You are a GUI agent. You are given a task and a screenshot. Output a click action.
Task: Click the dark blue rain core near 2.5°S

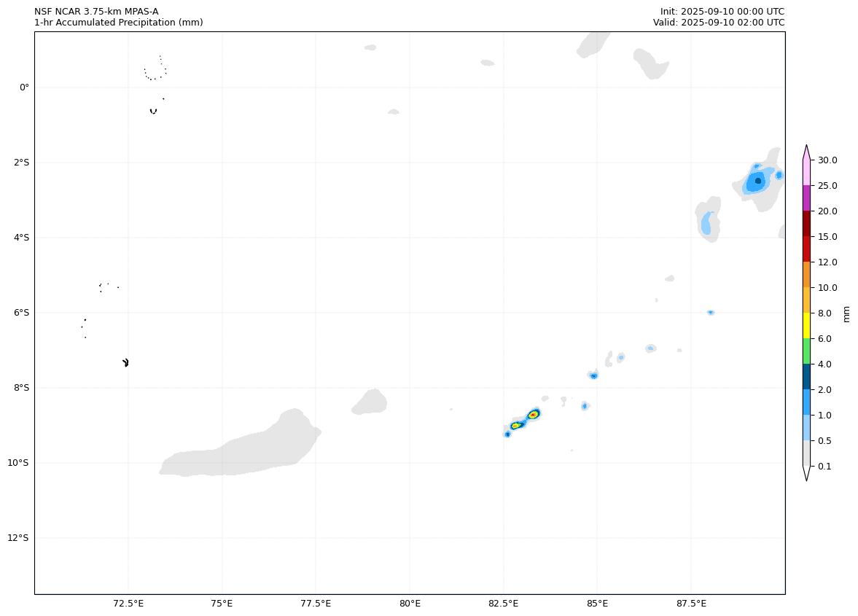[758, 181]
